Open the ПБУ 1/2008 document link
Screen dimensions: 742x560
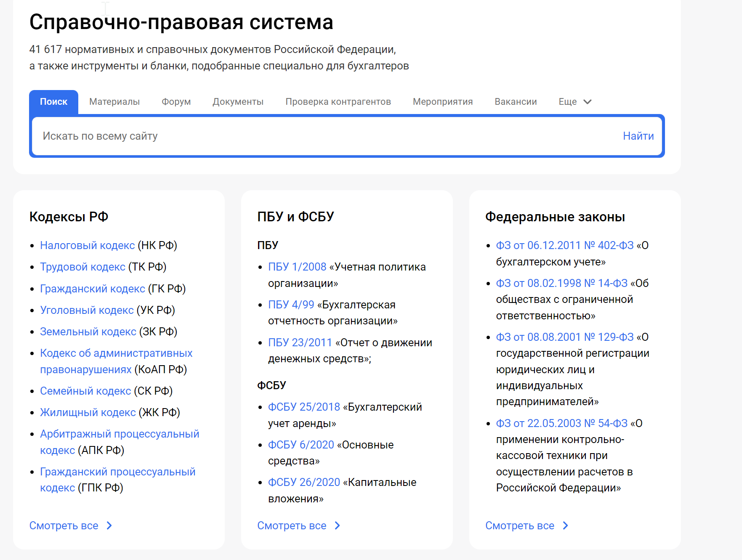[x=297, y=267]
